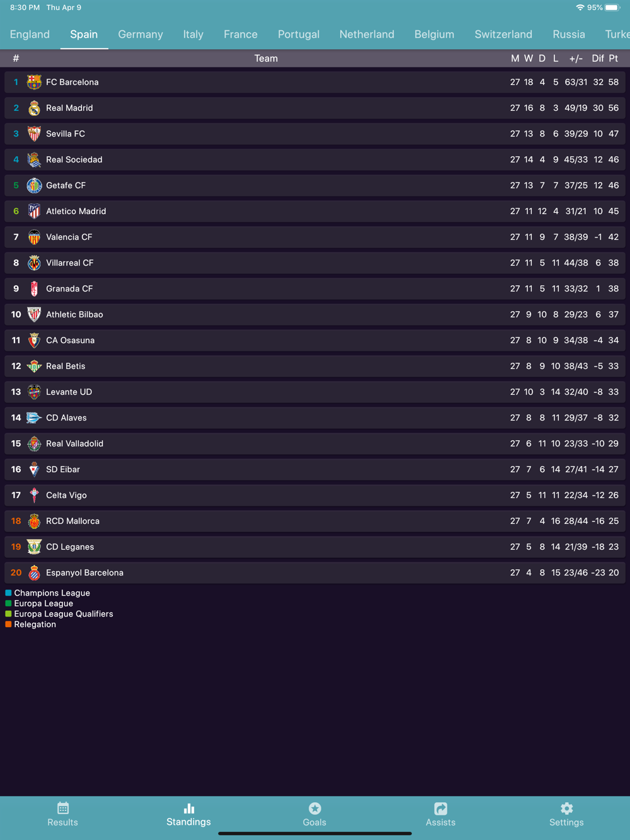Open the Results calendar tab
The height and width of the screenshot is (840, 630).
(63, 815)
